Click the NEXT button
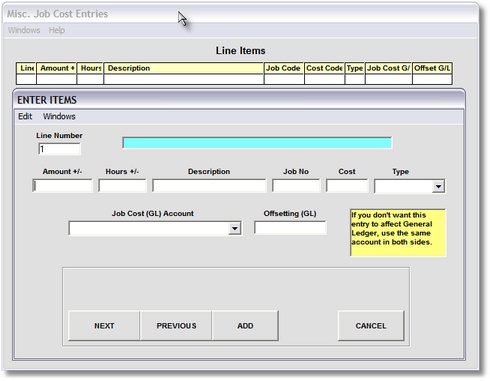 (104, 326)
